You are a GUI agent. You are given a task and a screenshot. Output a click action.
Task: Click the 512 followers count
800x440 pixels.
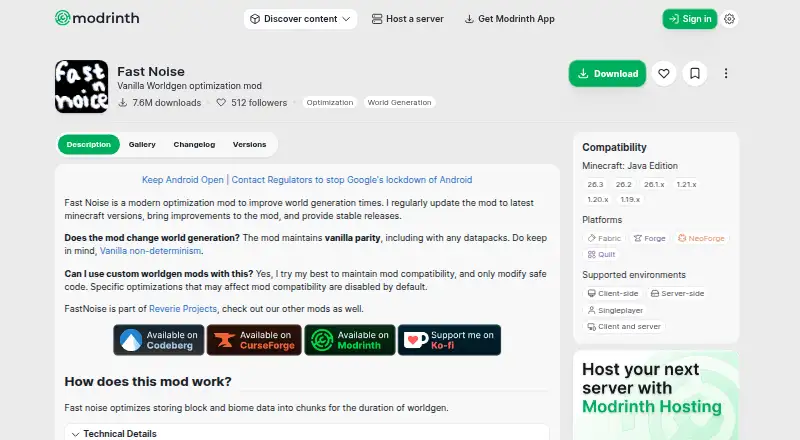[252, 103]
